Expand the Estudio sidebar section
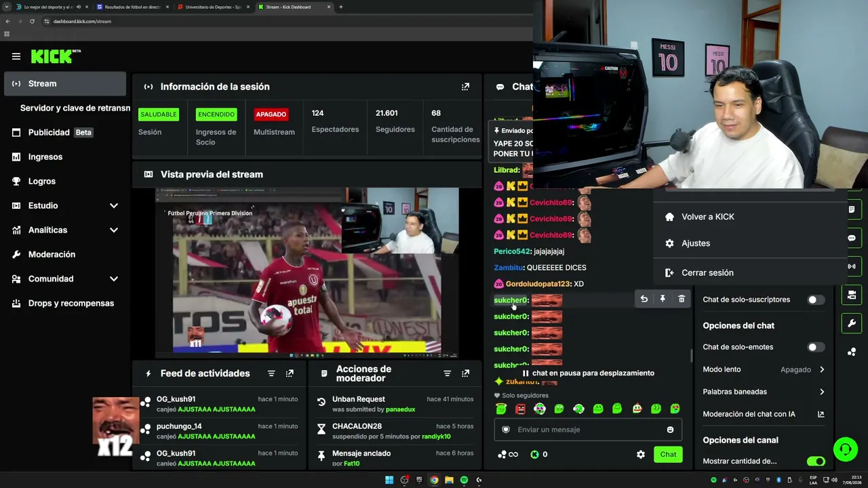The image size is (868, 488). [113, 205]
